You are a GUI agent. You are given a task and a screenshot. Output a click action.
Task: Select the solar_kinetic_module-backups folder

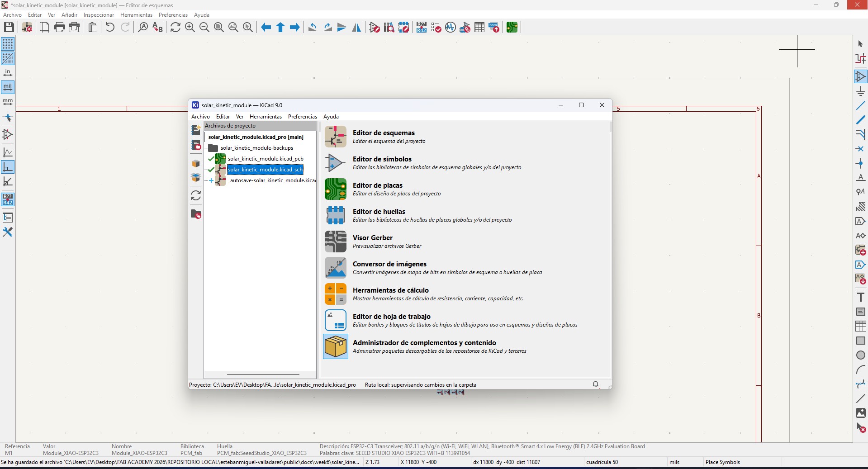[x=256, y=148]
